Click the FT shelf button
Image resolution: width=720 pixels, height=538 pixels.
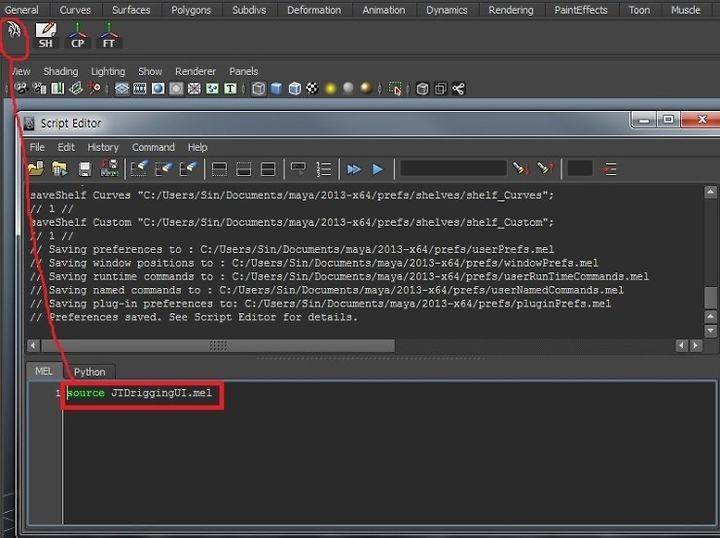pos(108,36)
